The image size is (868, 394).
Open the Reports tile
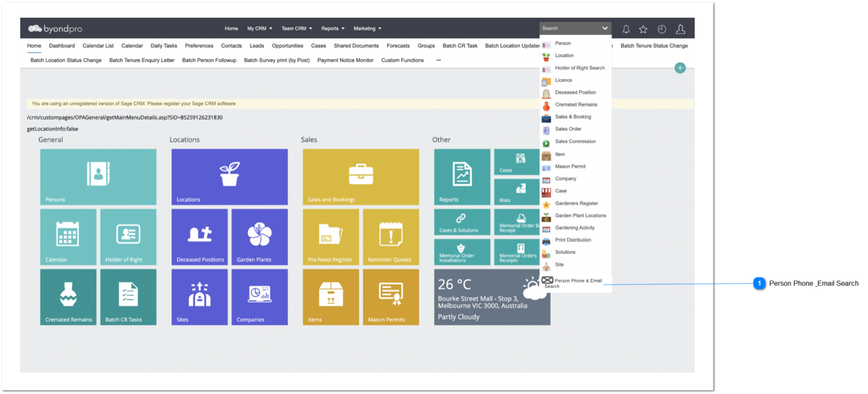pos(462,177)
